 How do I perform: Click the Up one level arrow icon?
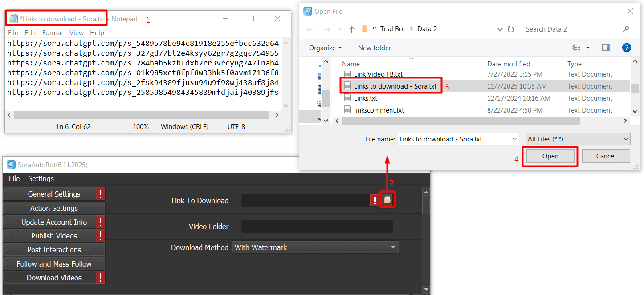[352, 29]
